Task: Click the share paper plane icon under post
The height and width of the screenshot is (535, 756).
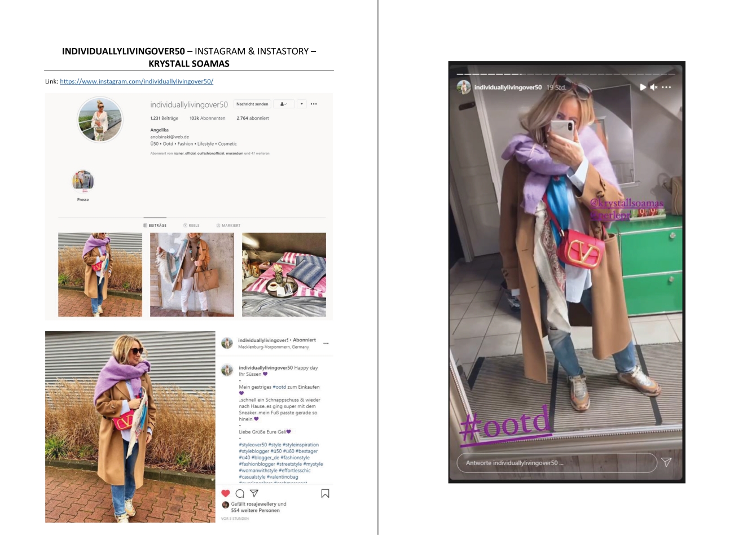Action: (254, 493)
